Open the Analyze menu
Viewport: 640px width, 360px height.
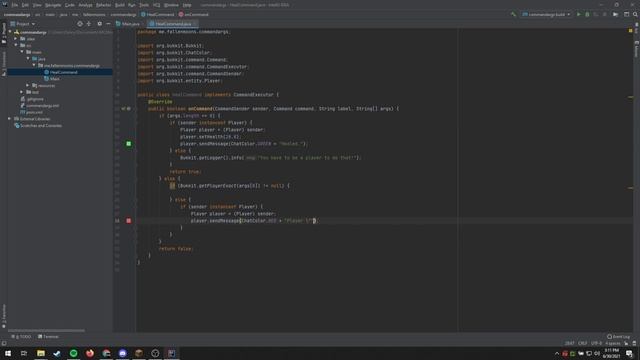(85, 5)
